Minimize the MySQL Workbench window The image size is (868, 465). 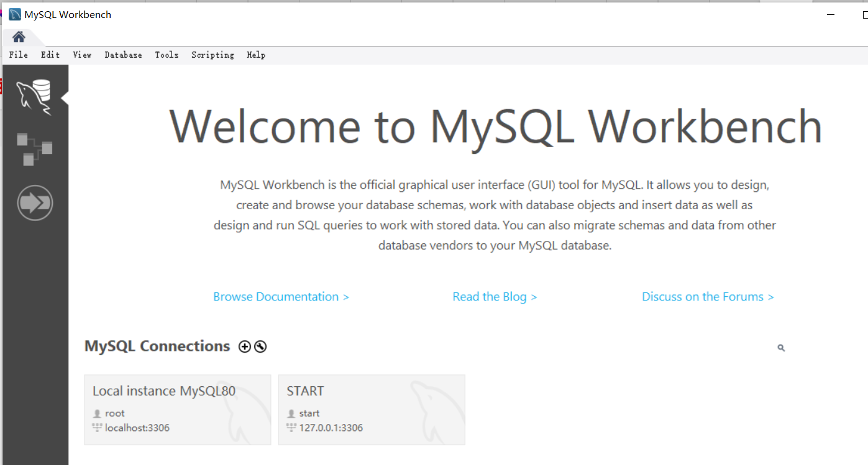[x=831, y=14]
